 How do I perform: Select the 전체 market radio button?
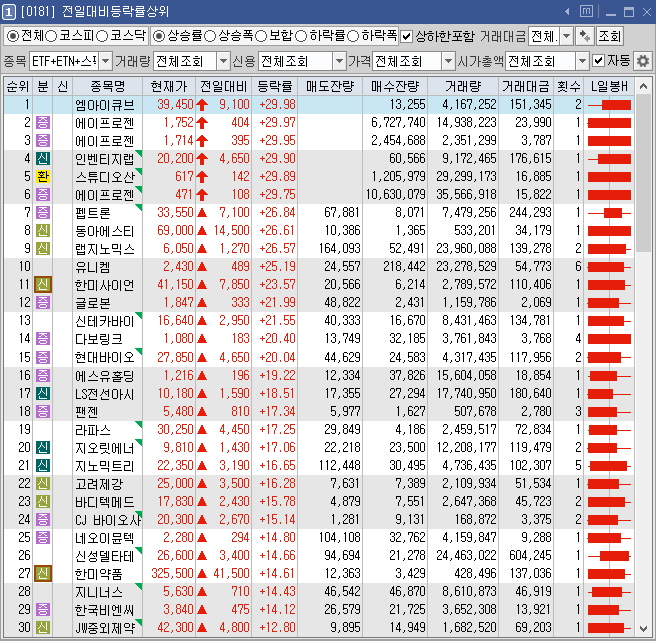(x=13, y=36)
